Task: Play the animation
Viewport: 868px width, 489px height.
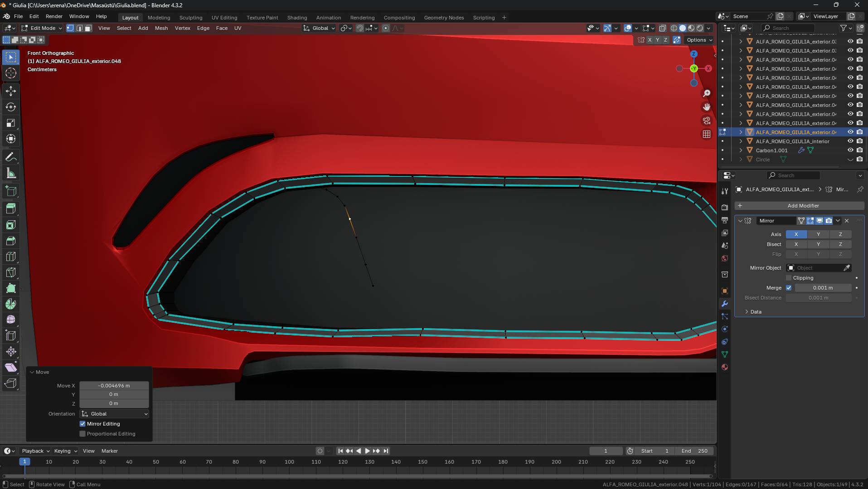Action: [367, 451]
